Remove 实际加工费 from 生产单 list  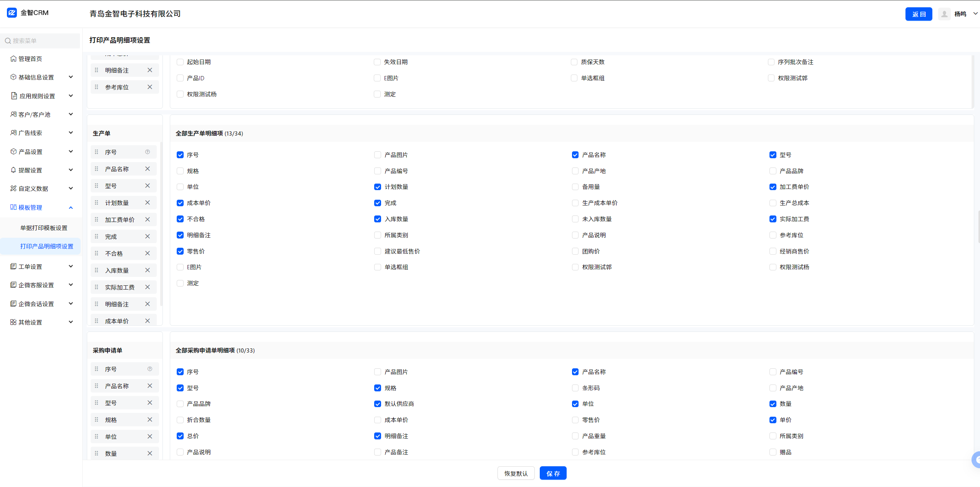[x=148, y=287]
